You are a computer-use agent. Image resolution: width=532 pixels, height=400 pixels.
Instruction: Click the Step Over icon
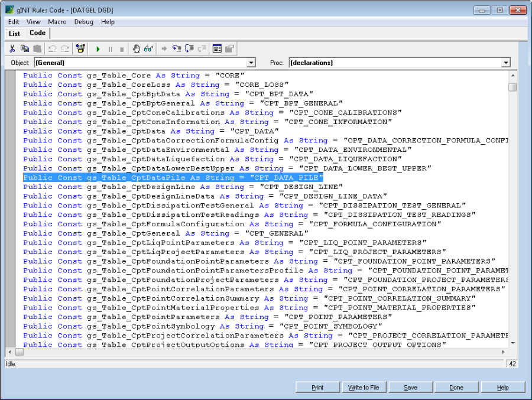[189, 49]
